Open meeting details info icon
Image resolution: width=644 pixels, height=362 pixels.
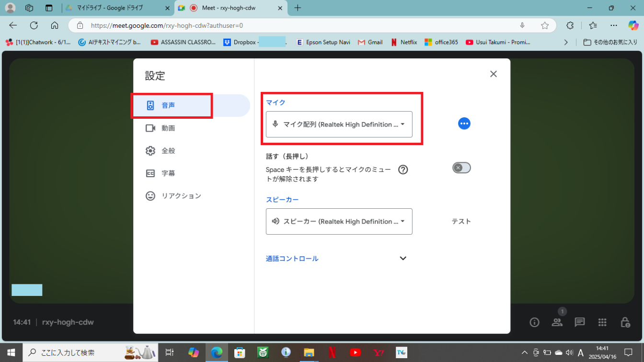[x=534, y=322]
